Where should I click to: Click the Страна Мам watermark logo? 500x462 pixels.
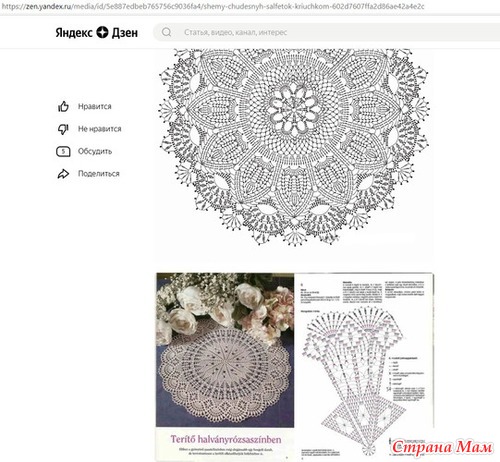coord(441,447)
